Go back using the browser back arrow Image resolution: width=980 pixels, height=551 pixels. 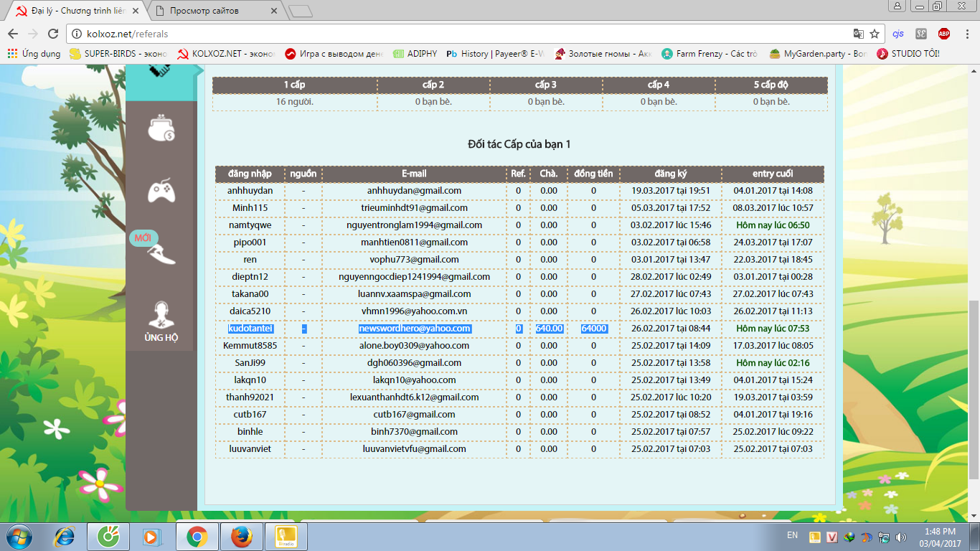(13, 34)
